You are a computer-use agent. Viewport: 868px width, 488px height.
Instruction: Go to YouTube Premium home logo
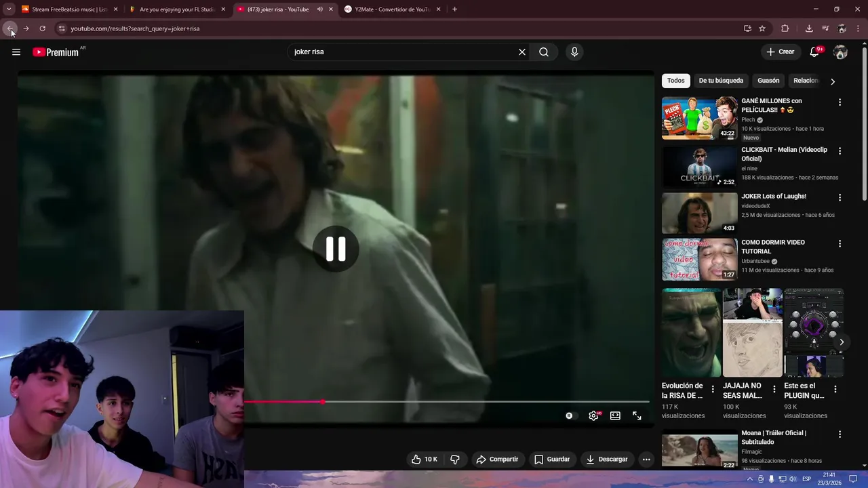click(56, 52)
